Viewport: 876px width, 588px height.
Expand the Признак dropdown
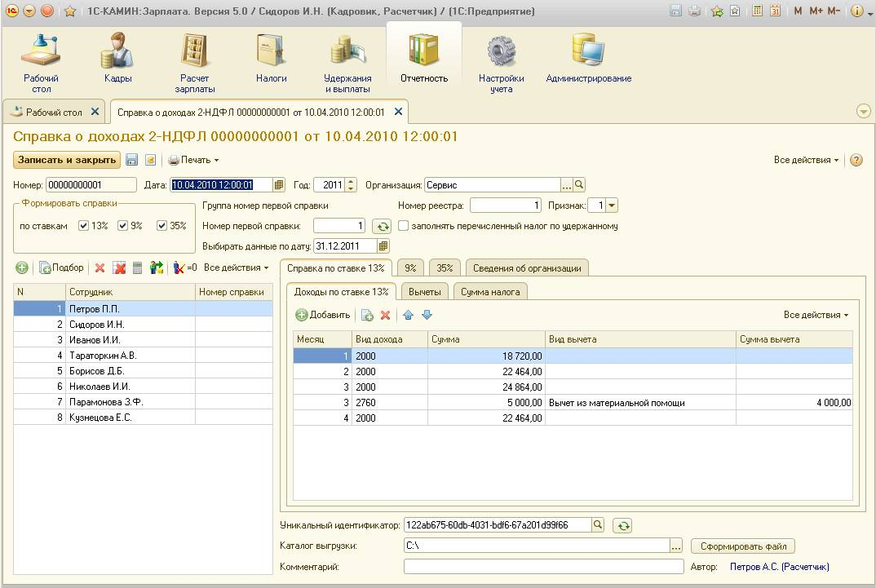click(613, 206)
